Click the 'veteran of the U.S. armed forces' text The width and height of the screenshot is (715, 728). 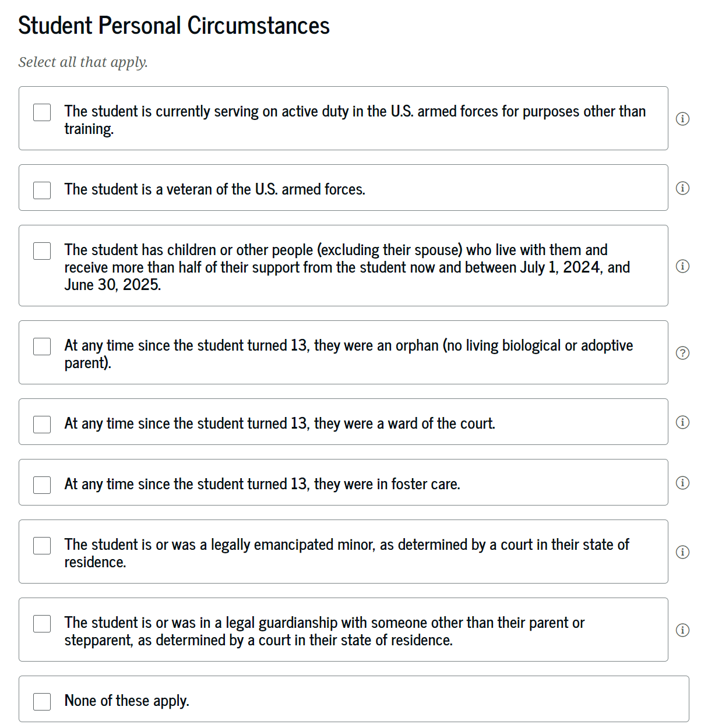click(214, 189)
